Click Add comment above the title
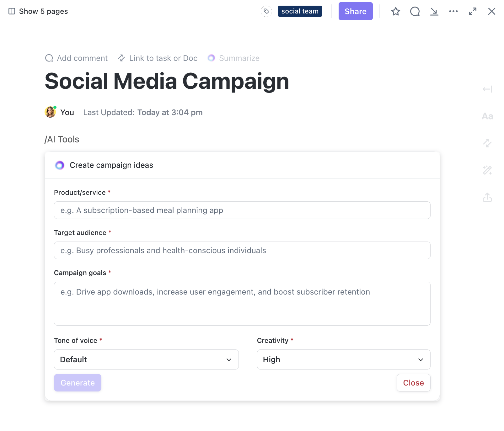 tap(76, 58)
